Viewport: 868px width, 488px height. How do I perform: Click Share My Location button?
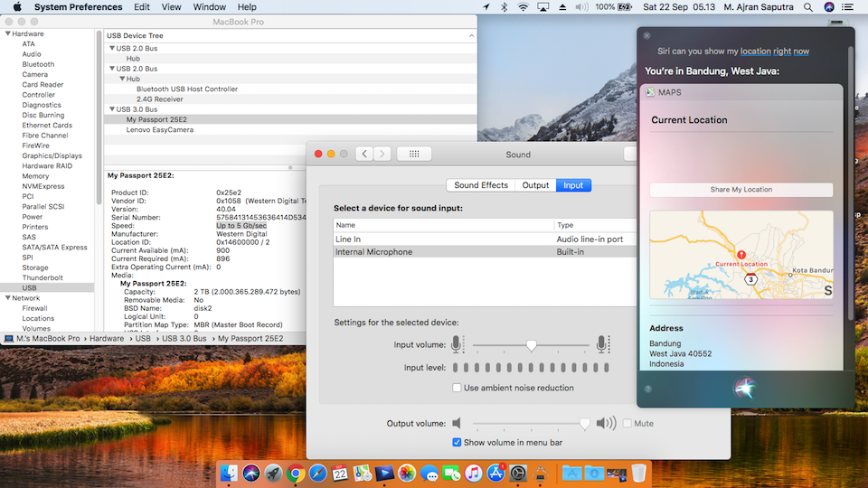[x=741, y=189]
